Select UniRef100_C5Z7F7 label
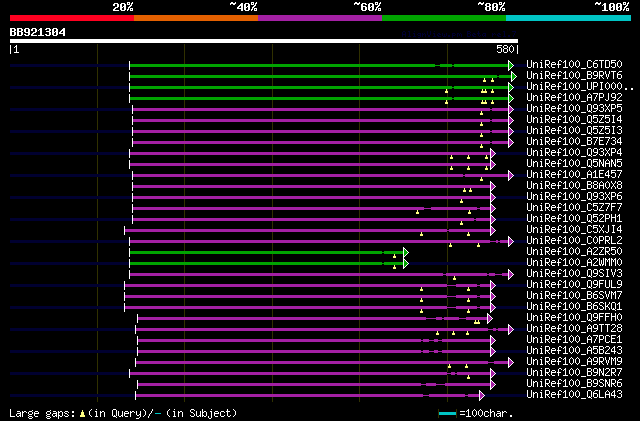640x421 pixels. pos(574,208)
